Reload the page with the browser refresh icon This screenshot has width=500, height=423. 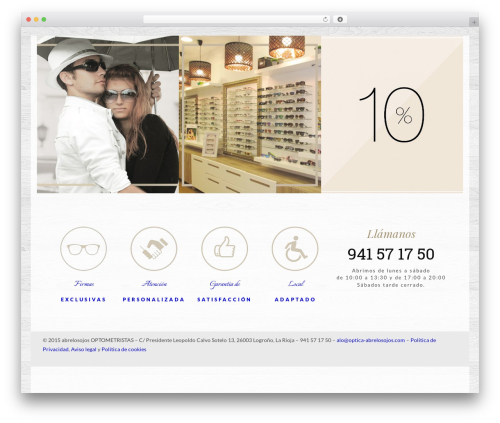click(x=325, y=20)
